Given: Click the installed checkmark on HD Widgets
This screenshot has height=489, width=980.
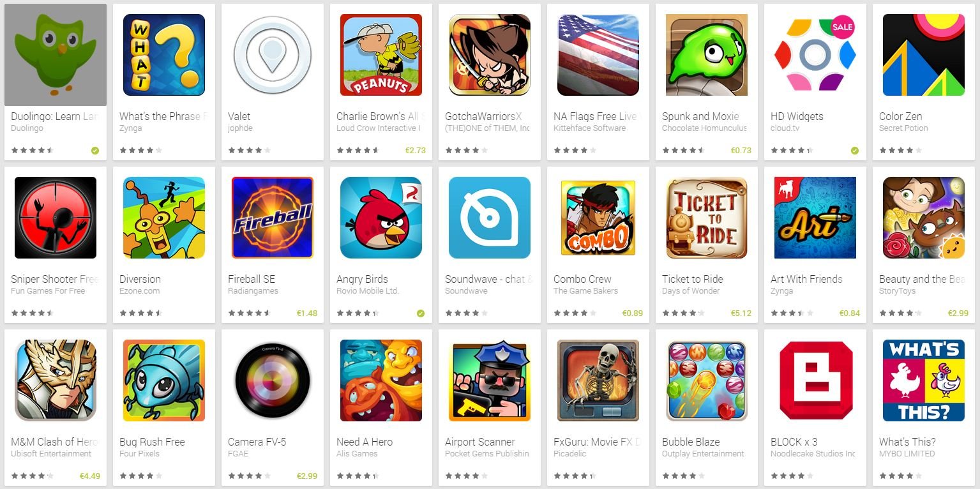Looking at the screenshot, I should click(x=855, y=151).
